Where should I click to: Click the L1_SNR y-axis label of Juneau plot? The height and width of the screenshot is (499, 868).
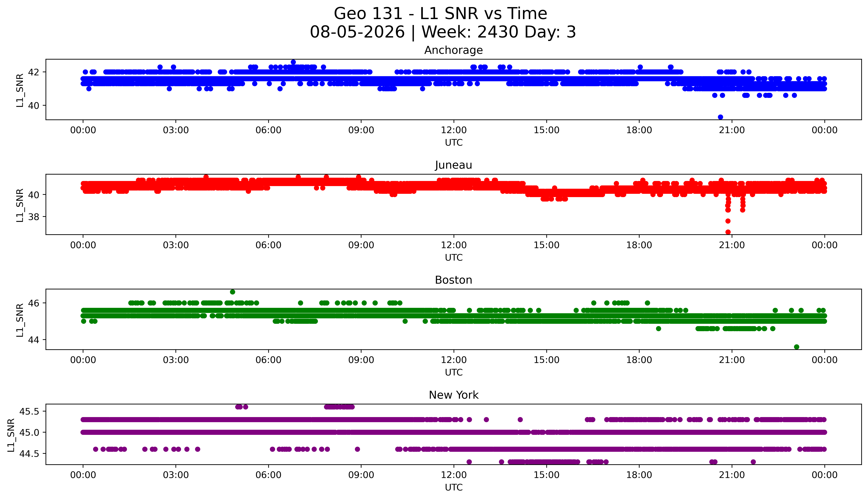coord(20,205)
